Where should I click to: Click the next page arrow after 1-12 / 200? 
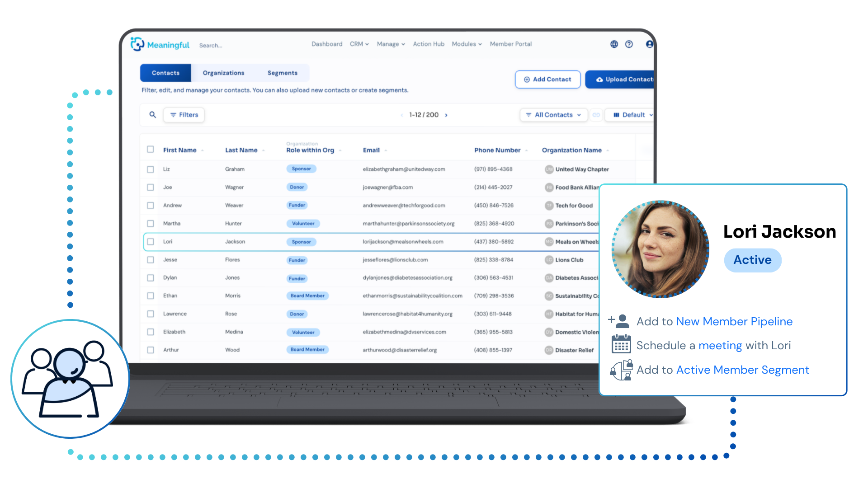point(446,115)
